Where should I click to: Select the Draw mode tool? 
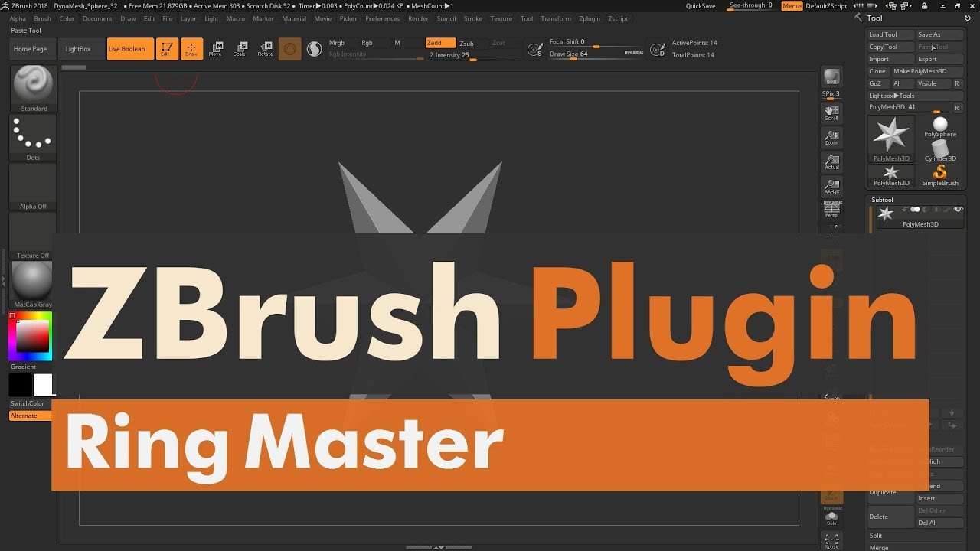(x=191, y=49)
